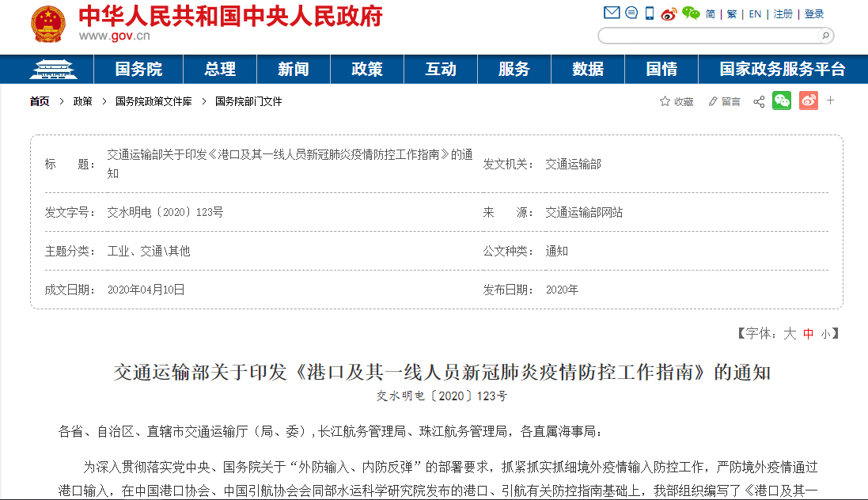
Task: Share to Weibo via red icon in top bar
Action: click(668, 13)
